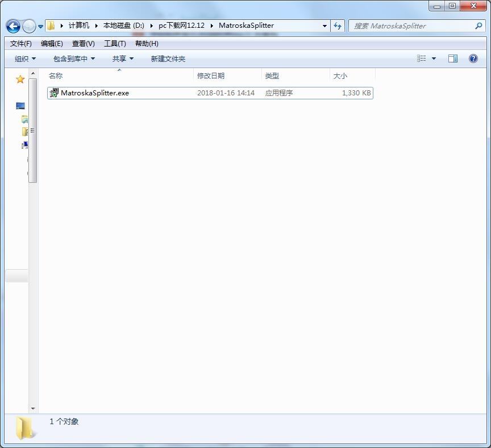Expand the 包含到库中 dropdown
Screen dimensions: 491x448
pyautogui.click(x=74, y=58)
